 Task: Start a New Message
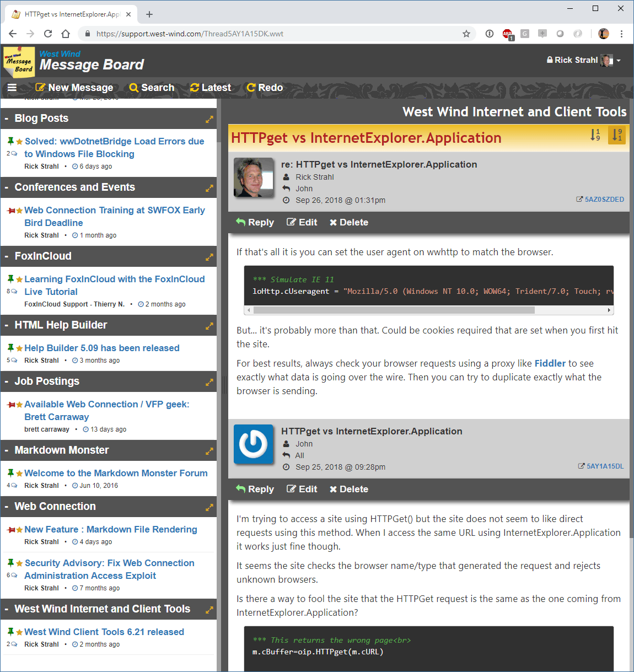pyautogui.click(x=74, y=88)
